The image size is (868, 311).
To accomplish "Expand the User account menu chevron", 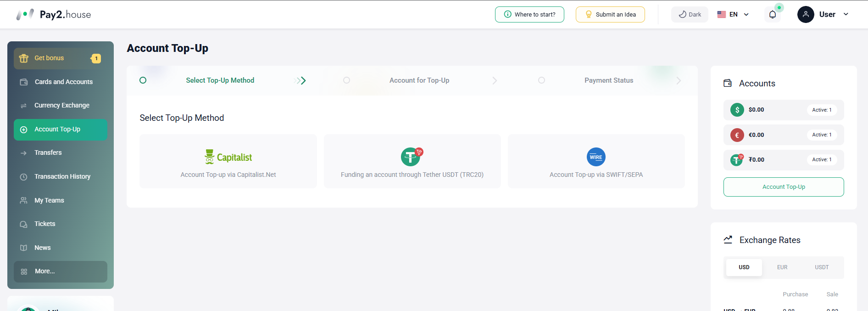I will click(846, 14).
